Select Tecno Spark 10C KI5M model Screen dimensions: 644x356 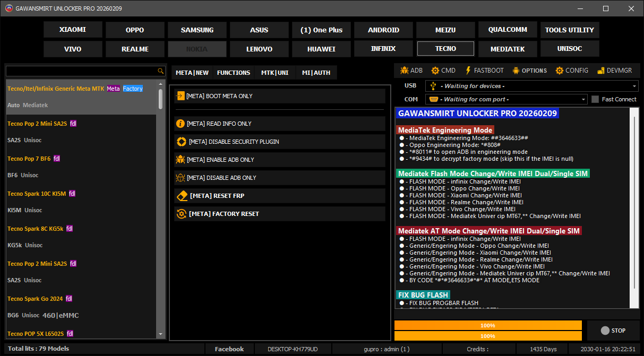coord(37,194)
